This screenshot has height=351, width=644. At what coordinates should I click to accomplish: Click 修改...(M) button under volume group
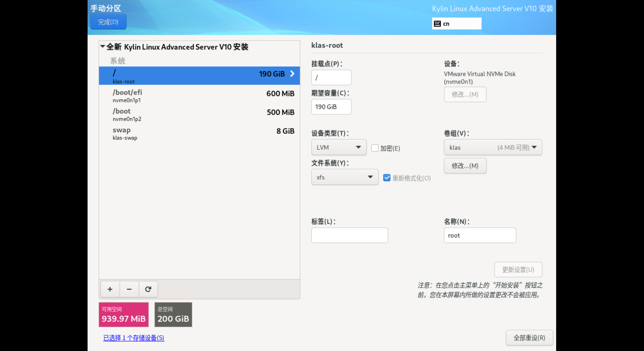(465, 166)
